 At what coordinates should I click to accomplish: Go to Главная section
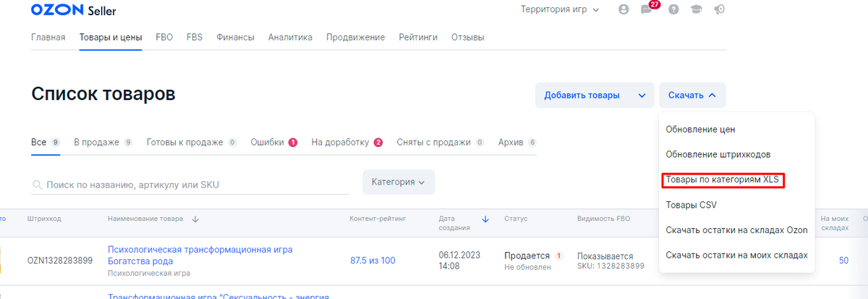(x=48, y=37)
